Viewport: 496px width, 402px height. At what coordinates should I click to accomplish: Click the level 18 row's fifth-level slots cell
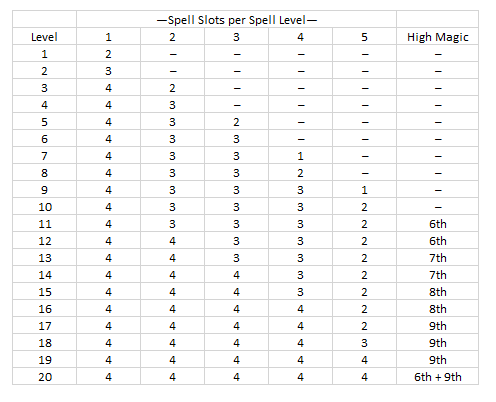(x=364, y=343)
